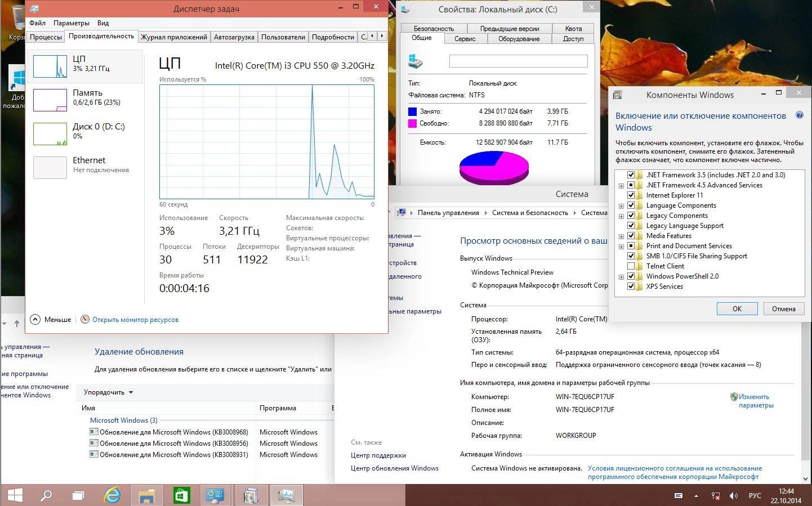Open Открыть монитор ресурсов link
This screenshot has height=506, width=812.
(135, 320)
